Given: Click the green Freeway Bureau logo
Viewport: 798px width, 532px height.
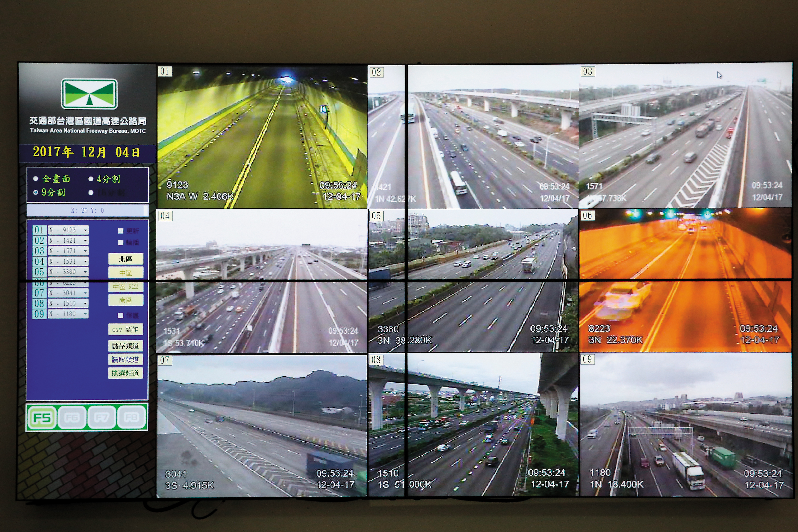Looking at the screenshot, I should [89, 94].
